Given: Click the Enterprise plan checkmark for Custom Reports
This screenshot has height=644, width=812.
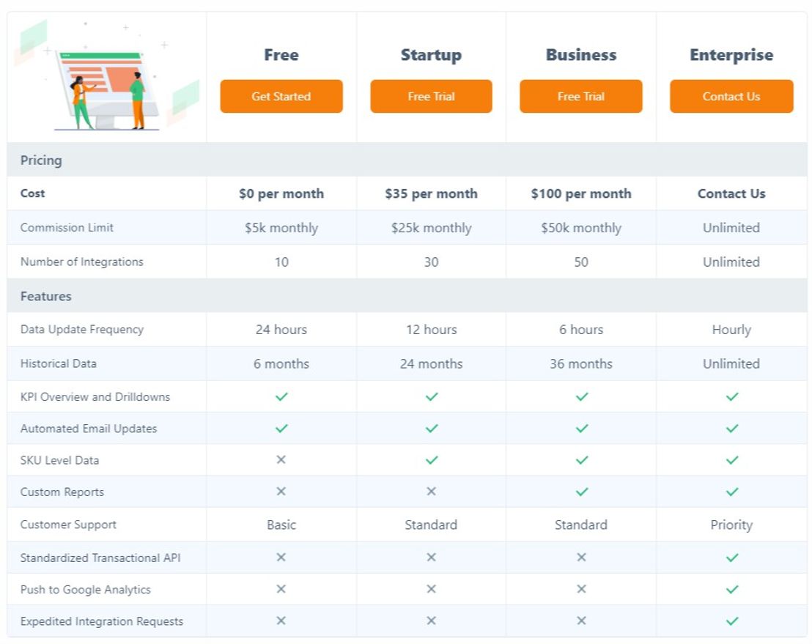Looking at the screenshot, I should pyautogui.click(x=731, y=492).
